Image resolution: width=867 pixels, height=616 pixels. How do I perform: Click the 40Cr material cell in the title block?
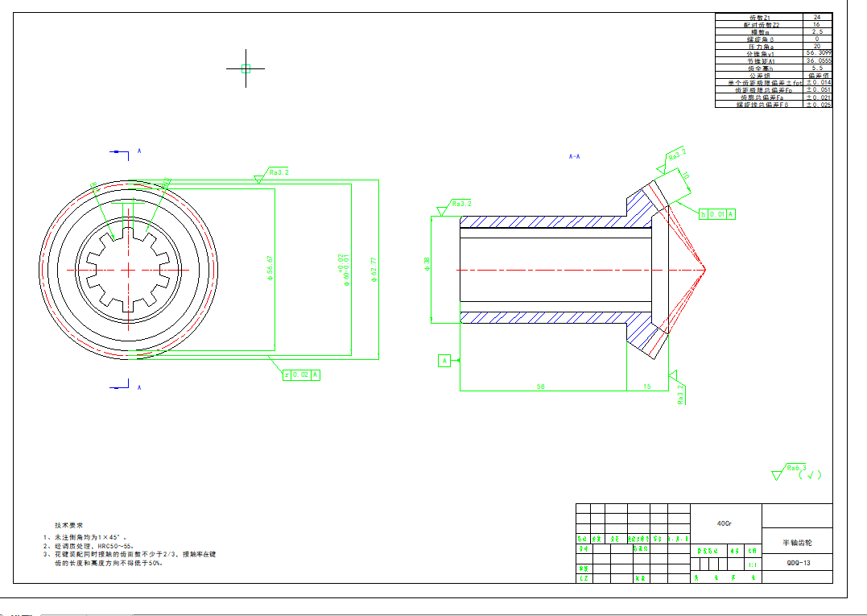coord(725,523)
